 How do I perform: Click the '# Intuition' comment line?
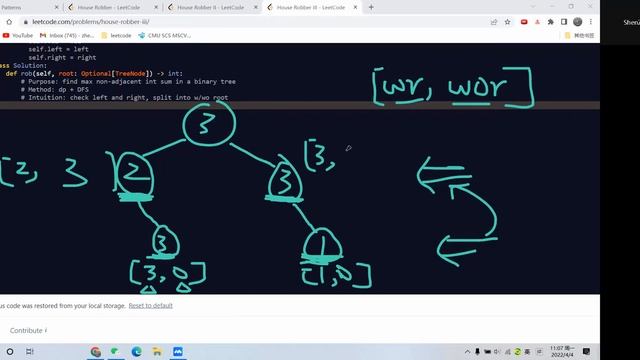point(124,98)
